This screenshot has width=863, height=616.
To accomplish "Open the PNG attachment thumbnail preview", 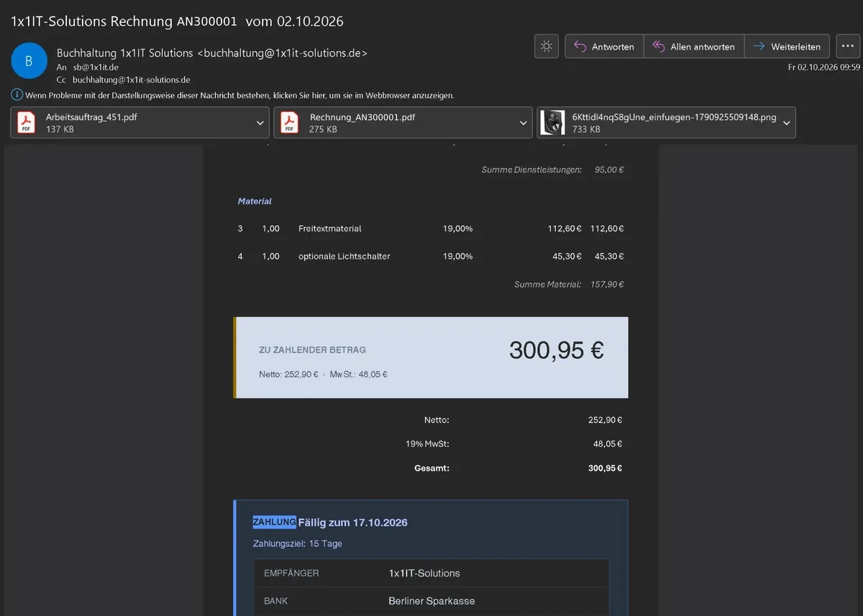I will 552,123.
